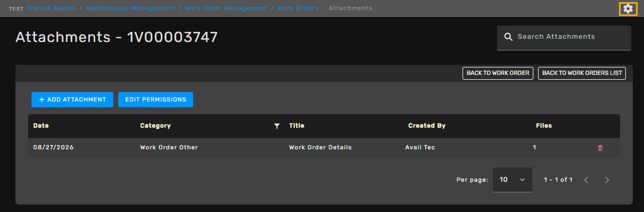Click the Category column filter icon
The height and width of the screenshot is (212, 644).
pos(277,126)
